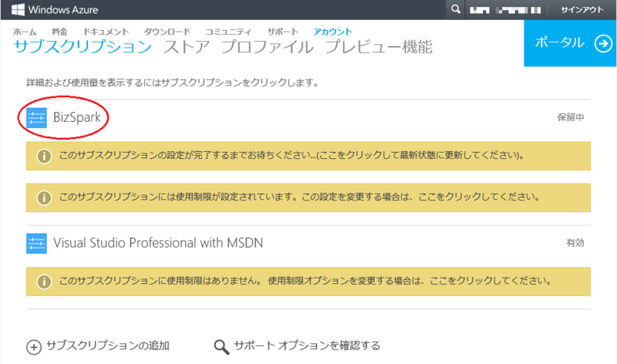Open サポート navigation item

(282, 32)
